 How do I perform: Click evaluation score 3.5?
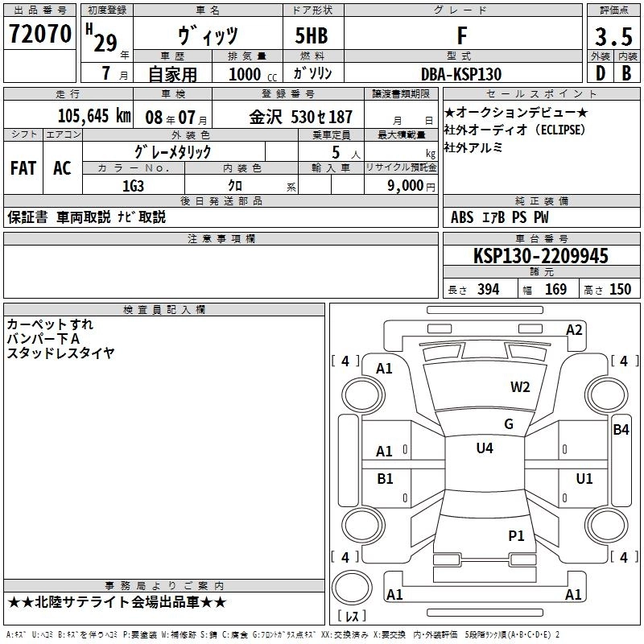click(x=613, y=36)
